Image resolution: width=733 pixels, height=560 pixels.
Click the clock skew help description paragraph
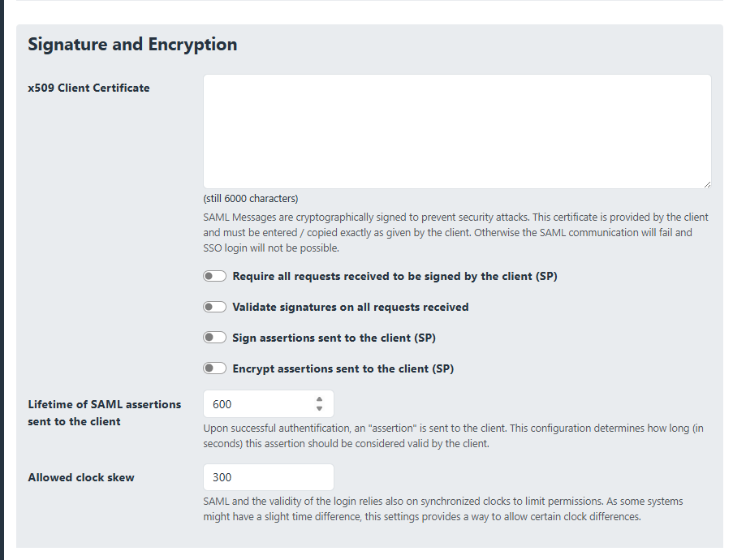(x=443, y=509)
